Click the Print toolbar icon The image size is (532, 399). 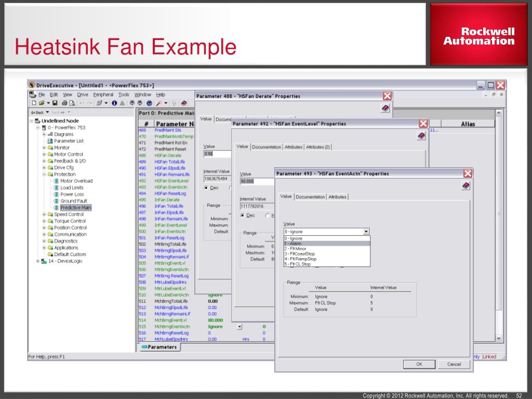coord(64,103)
